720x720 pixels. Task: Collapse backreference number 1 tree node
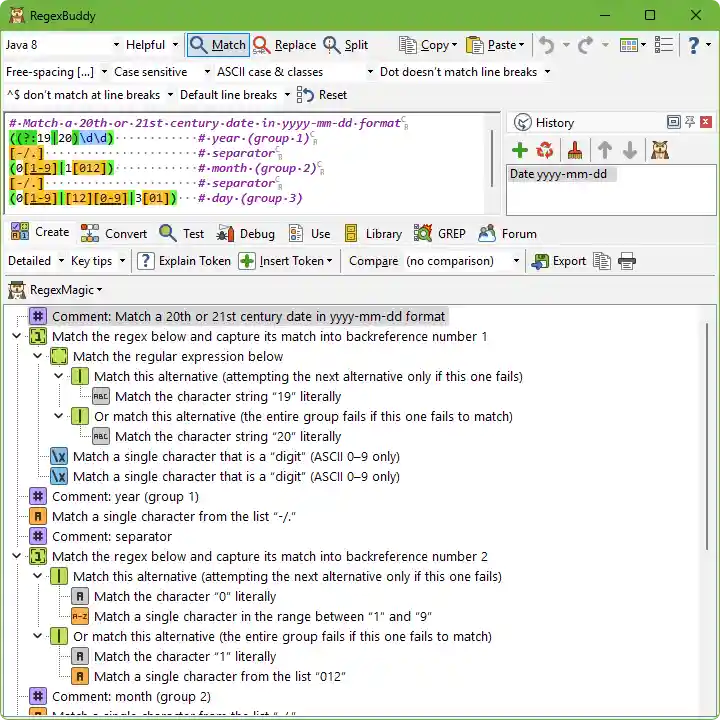pos(17,336)
